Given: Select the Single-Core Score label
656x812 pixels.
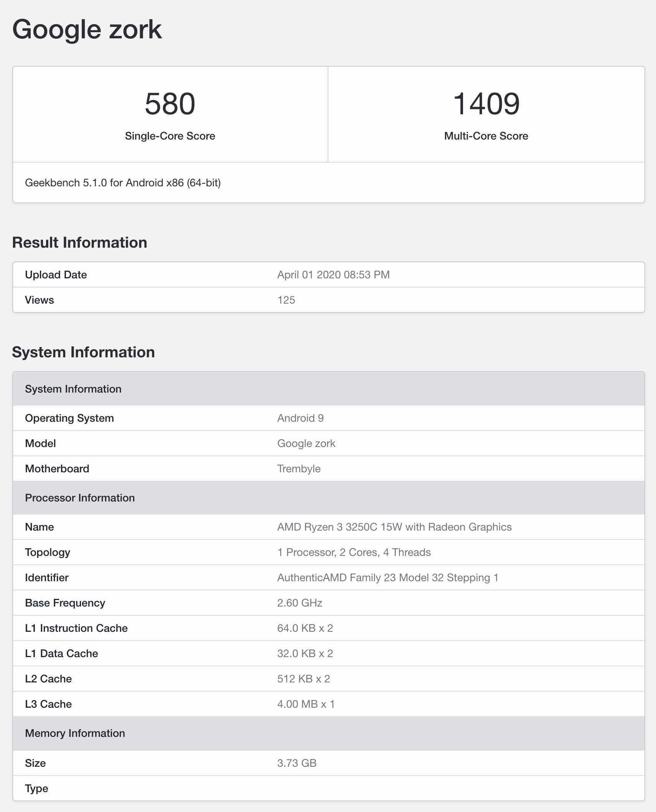Looking at the screenshot, I should pos(170,136).
